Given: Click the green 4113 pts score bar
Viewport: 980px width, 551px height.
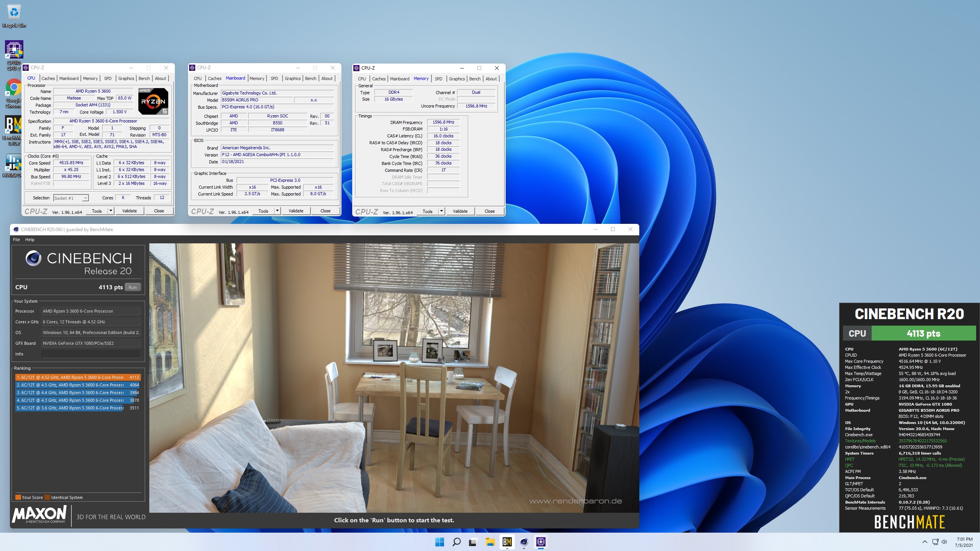Looking at the screenshot, I should click(923, 333).
